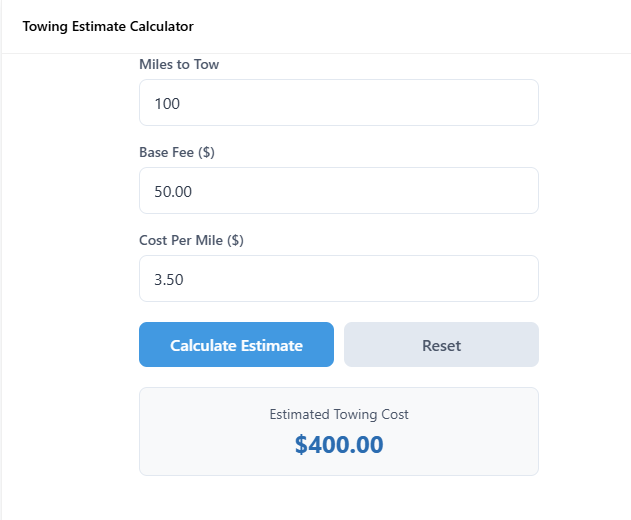Click the "Miles to Tow" label
Viewport: 631px width, 520px height.
(x=179, y=65)
